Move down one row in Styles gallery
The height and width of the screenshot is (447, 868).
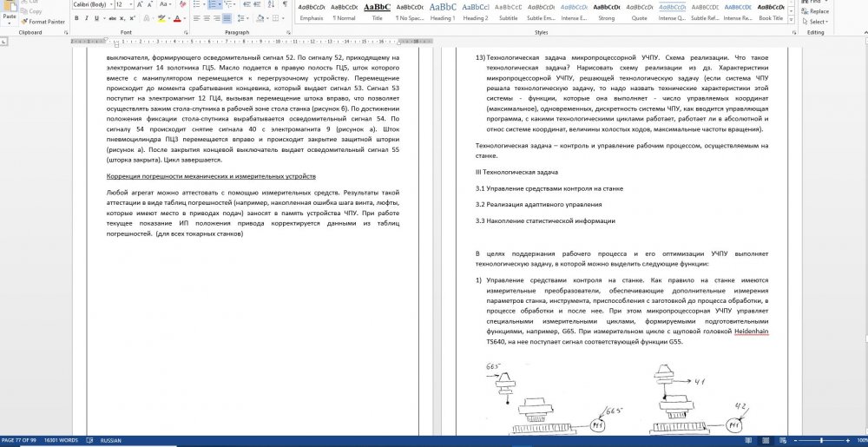tap(791, 11)
